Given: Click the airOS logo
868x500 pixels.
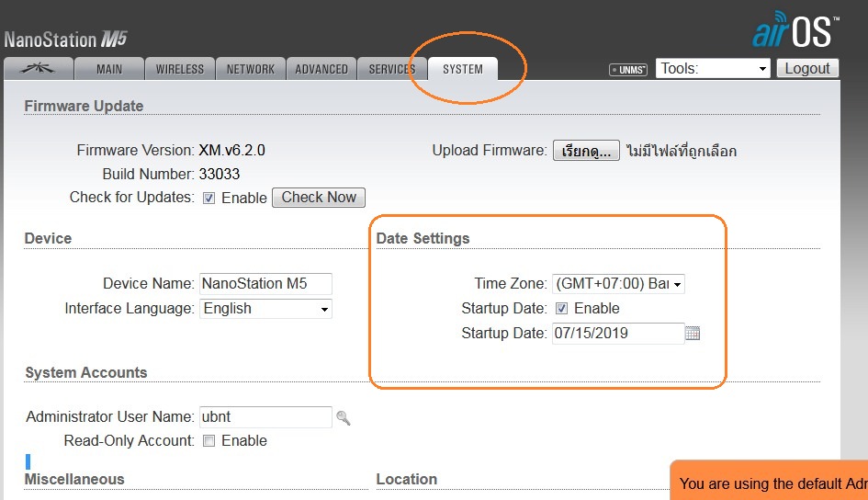Looking at the screenshot, I should tap(795, 29).
